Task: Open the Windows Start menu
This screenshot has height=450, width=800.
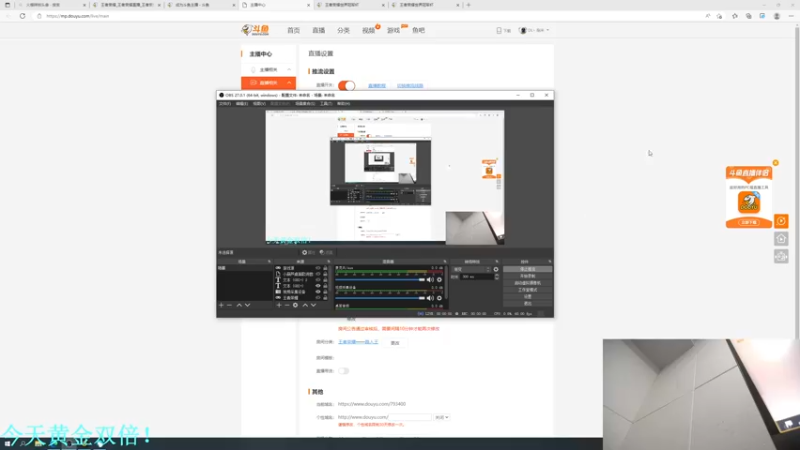Action: 7,444
